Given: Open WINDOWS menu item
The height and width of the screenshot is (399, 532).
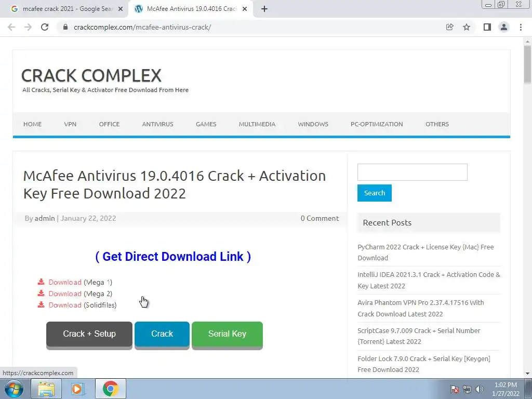Looking at the screenshot, I should tap(313, 124).
